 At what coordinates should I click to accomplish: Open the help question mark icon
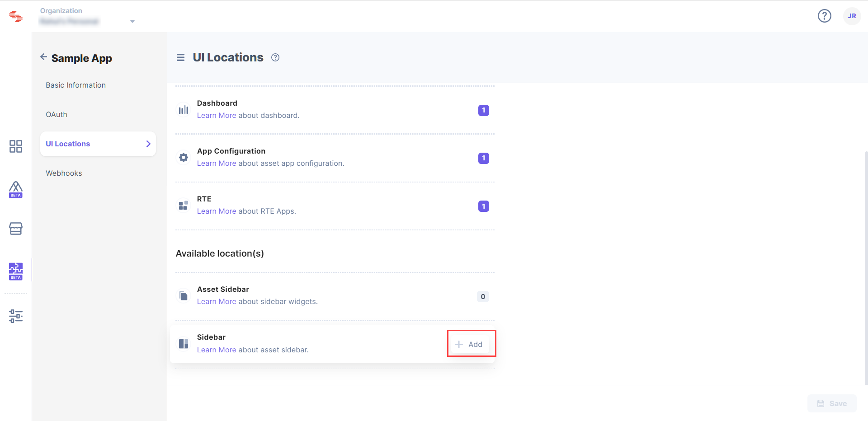coord(825,16)
